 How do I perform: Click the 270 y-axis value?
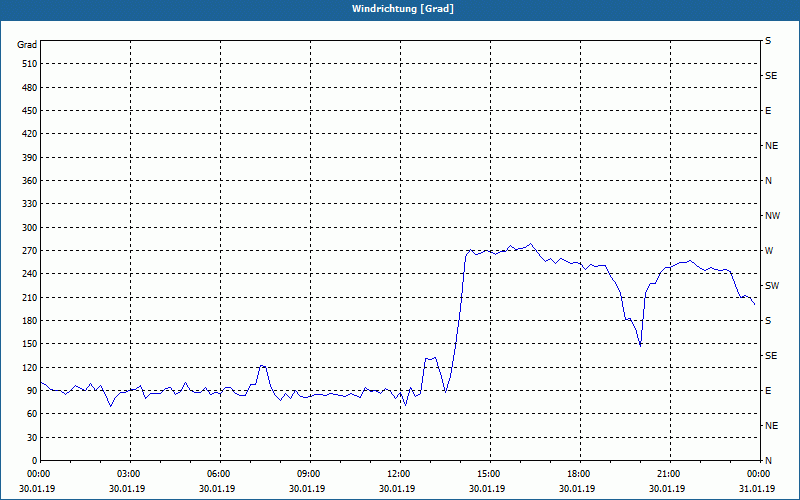tap(30, 251)
